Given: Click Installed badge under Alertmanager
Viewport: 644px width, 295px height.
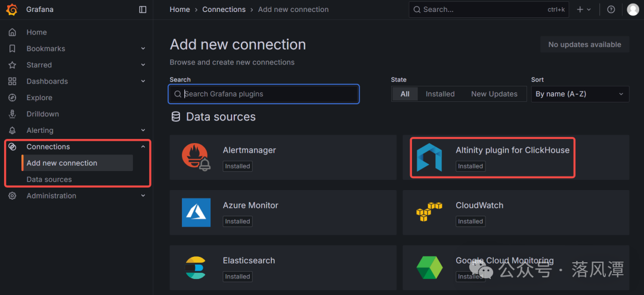Looking at the screenshot, I should 237,166.
